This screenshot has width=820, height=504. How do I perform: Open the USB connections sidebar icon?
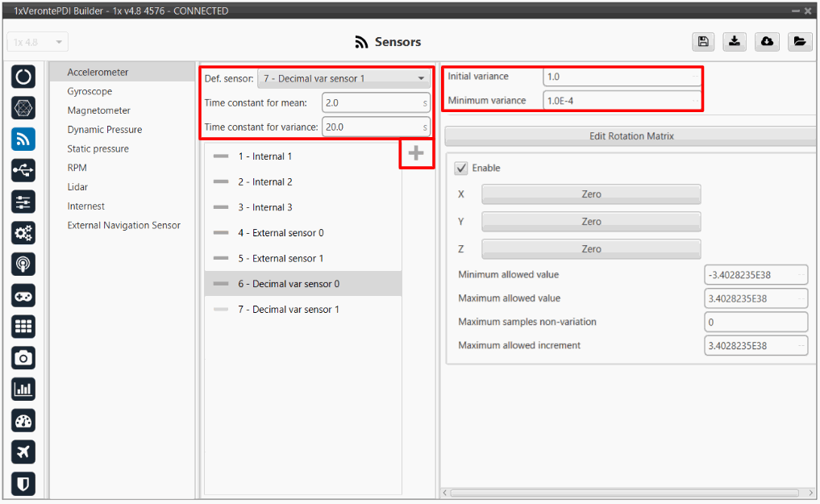coord(23,170)
